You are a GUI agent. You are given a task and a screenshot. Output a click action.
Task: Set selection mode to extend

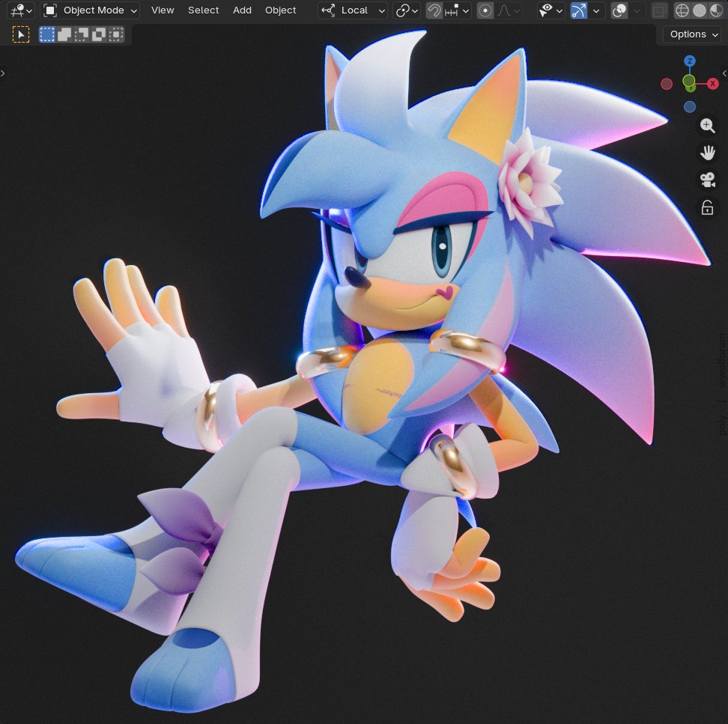[x=64, y=34]
